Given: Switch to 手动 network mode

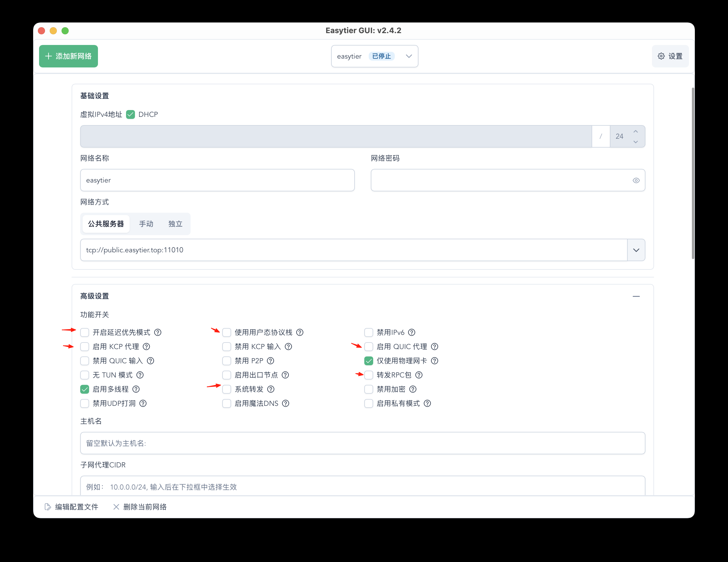Looking at the screenshot, I should pos(146,224).
